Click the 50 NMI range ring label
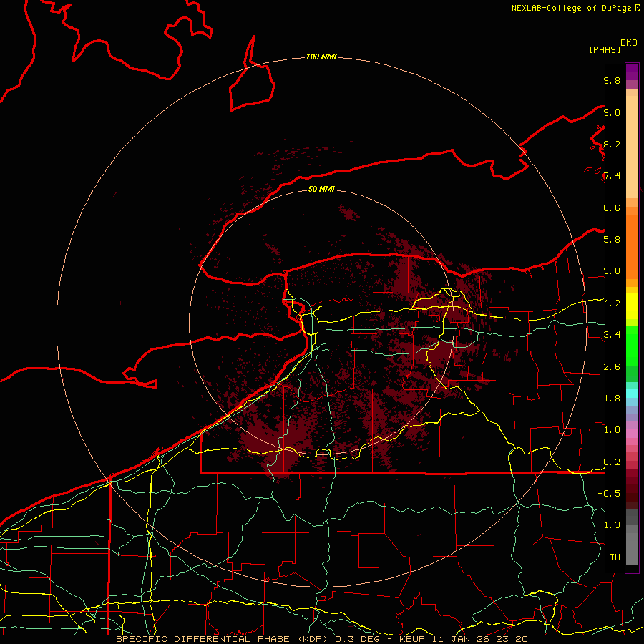The height and width of the screenshot is (644, 644). tap(321, 189)
